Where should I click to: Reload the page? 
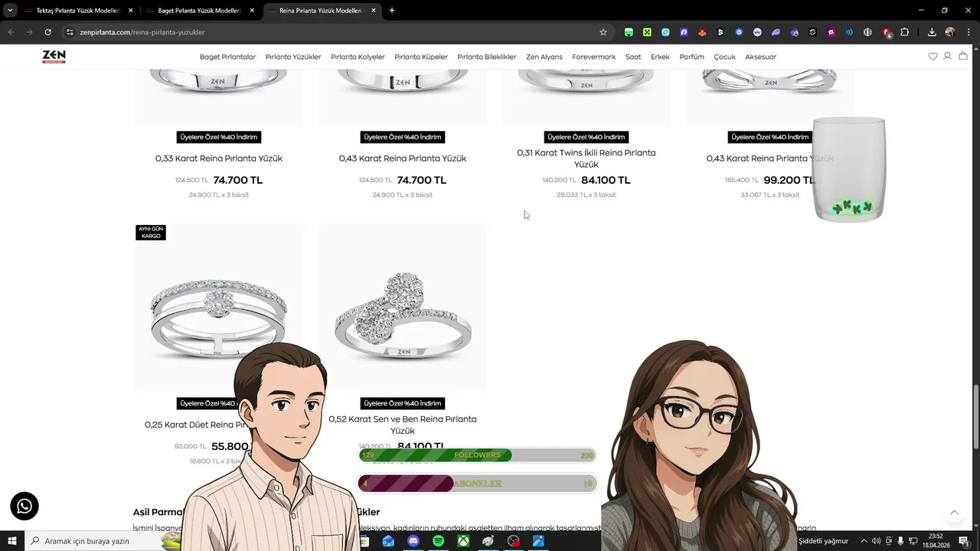(47, 32)
